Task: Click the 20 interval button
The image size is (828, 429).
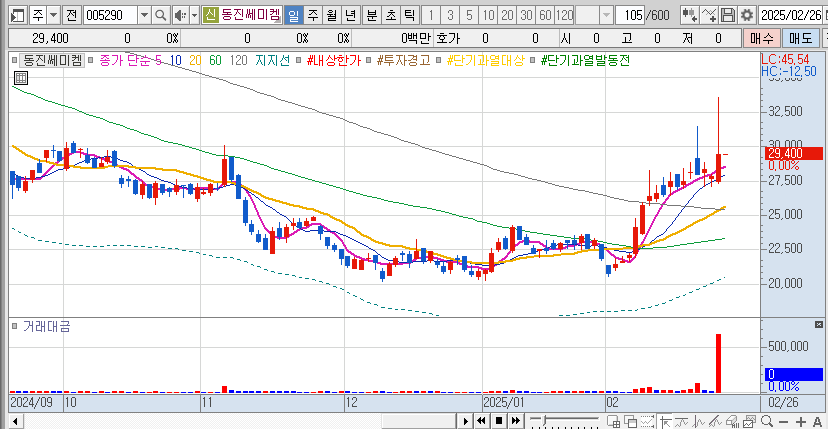Action: [507, 15]
